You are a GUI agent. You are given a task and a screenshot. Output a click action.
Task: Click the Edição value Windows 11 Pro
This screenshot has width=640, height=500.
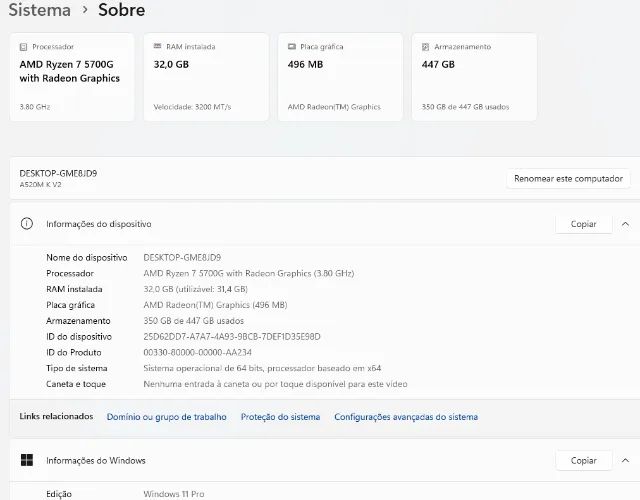[174, 494]
